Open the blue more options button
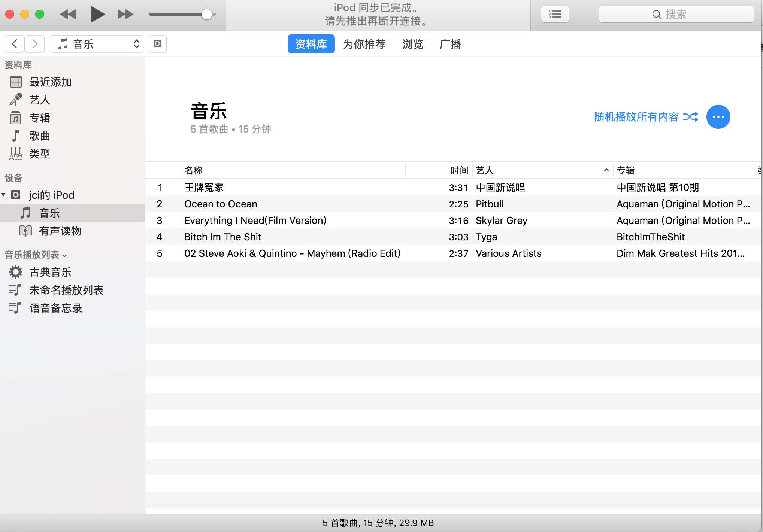The height and width of the screenshot is (532, 763). click(718, 117)
